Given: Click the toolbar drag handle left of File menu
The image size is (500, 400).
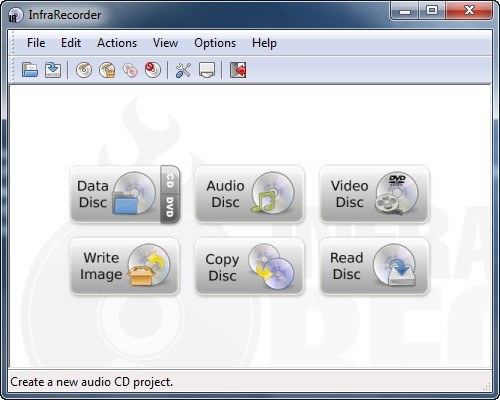Looking at the screenshot, I should [x=13, y=43].
